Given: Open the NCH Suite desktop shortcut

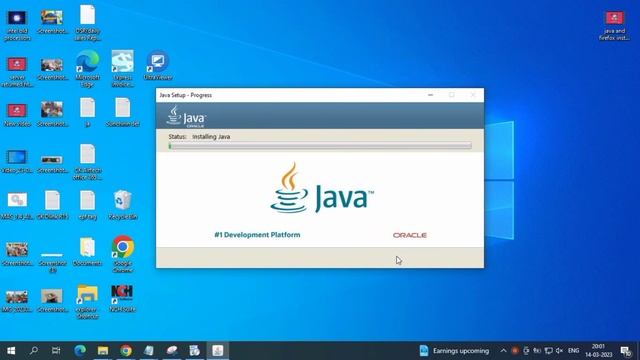Looking at the screenshot, I should pos(122,298).
